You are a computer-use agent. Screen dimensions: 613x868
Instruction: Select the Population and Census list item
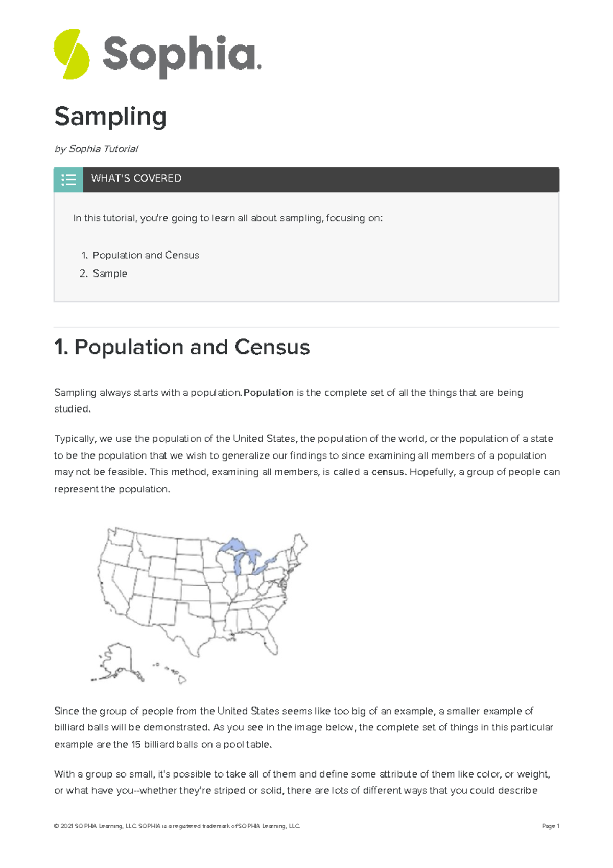click(x=146, y=255)
